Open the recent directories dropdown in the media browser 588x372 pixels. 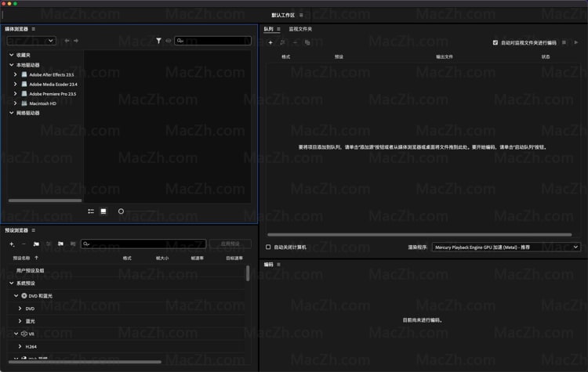[31, 41]
